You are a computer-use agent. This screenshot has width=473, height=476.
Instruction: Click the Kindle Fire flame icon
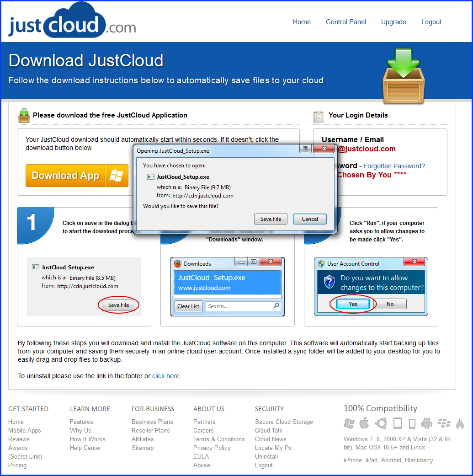[x=460, y=423]
